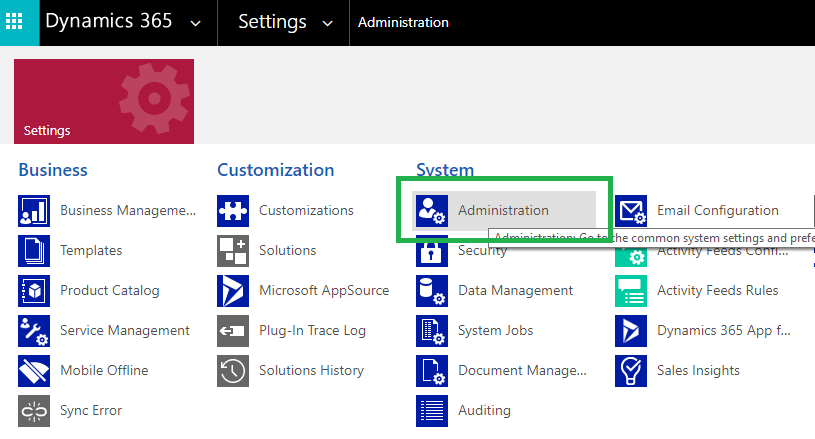815x439 pixels.
Task: Select the Sync Error icon
Action: coord(34,411)
